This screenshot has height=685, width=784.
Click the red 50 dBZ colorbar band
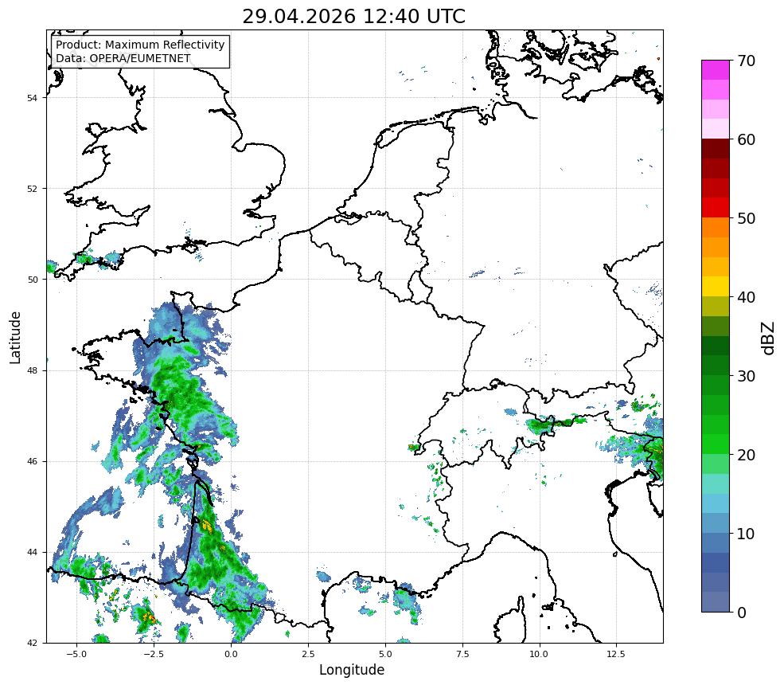point(716,208)
